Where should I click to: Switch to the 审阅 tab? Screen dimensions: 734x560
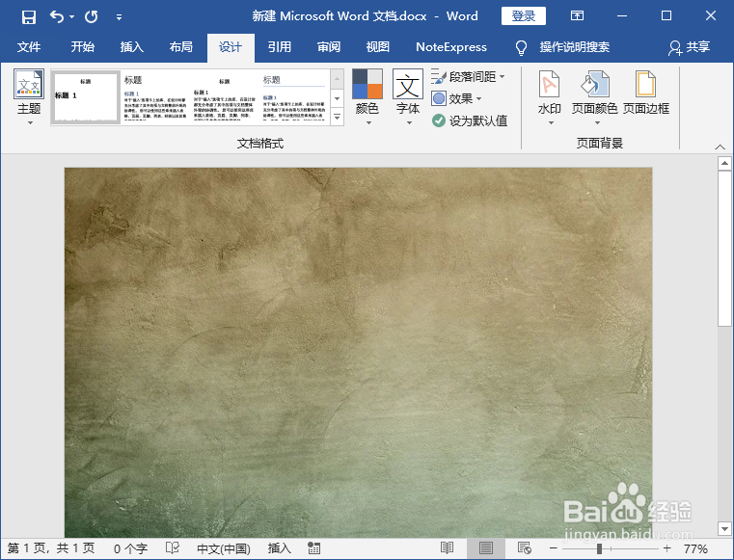click(329, 47)
